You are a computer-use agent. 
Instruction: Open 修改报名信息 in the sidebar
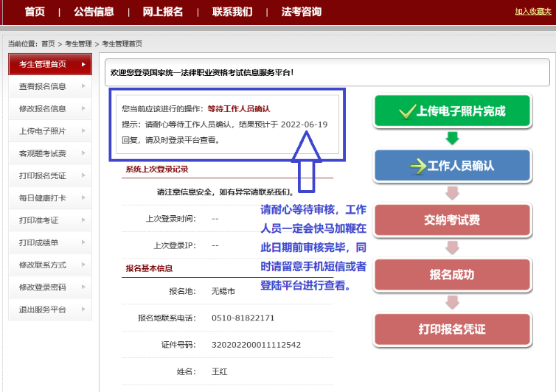(x=43, y=109)
